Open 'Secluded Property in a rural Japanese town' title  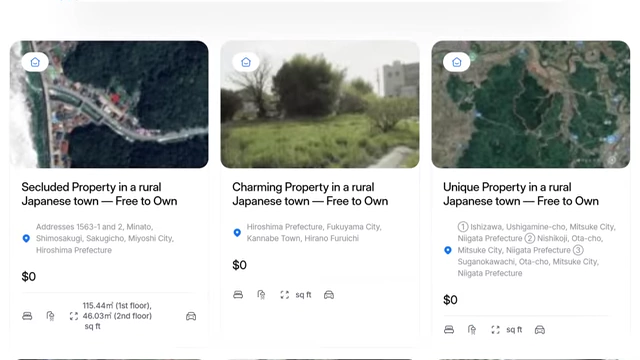pyautogui.click(x=99, y=194)
